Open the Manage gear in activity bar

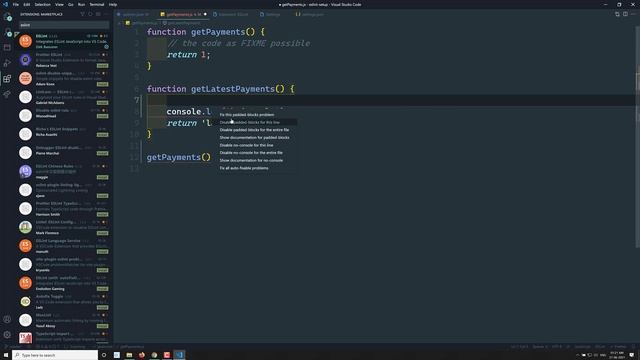[x=7, y=335]
